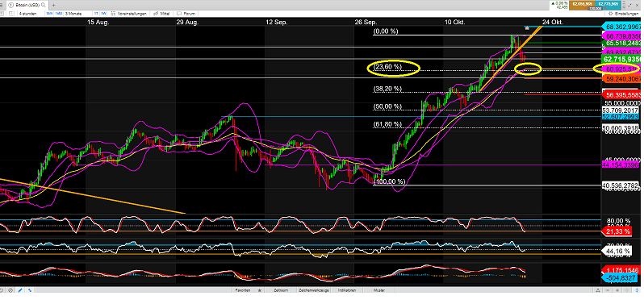Click the (50,00 %) Fibonacci label
644x304 pixels.
coord(387,106)
